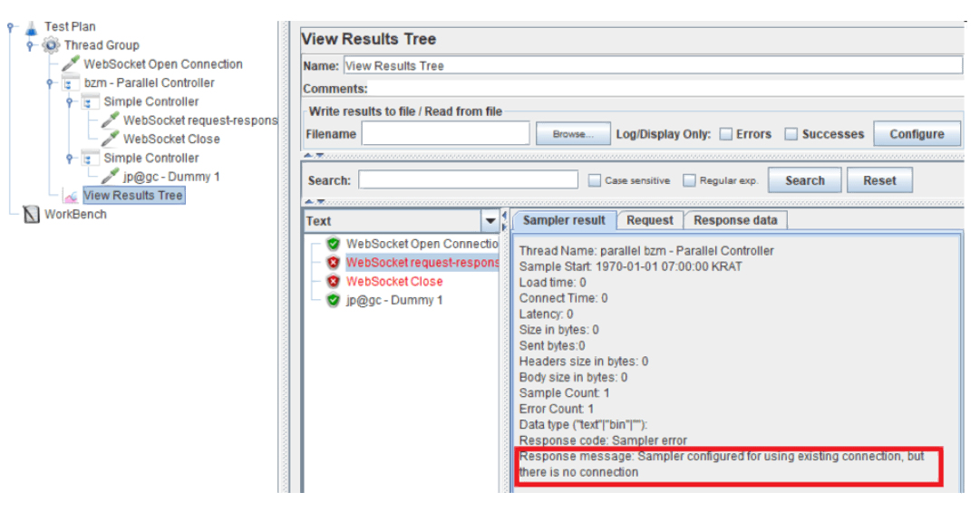Viewport: 980px width, 512px height.
Task: Click the View Results Tree listener icon
Action: tap(71, 196)
